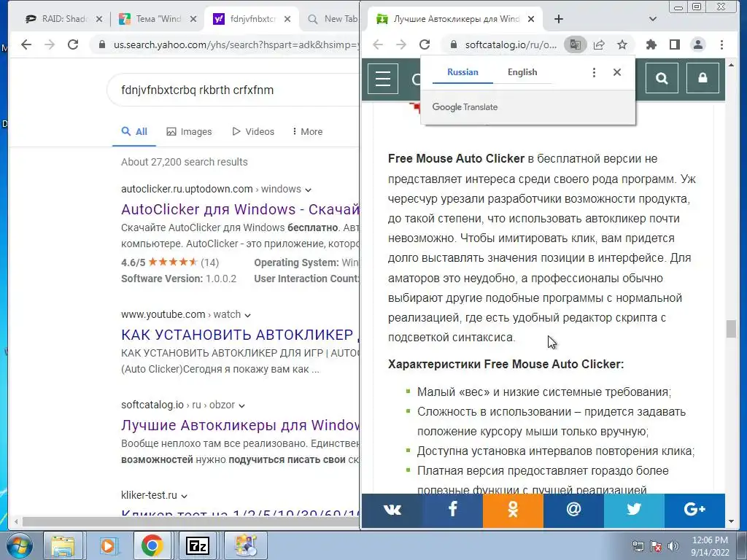Open the AutoClicker для Windows result link
This screenshot has width=747, height=560.
point(240,209)
